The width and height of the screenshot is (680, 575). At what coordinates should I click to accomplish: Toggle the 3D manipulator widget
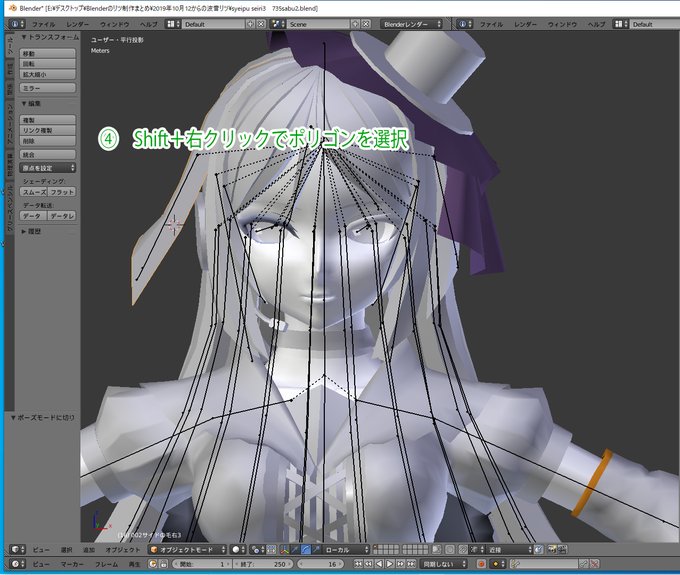click(285, 549)
